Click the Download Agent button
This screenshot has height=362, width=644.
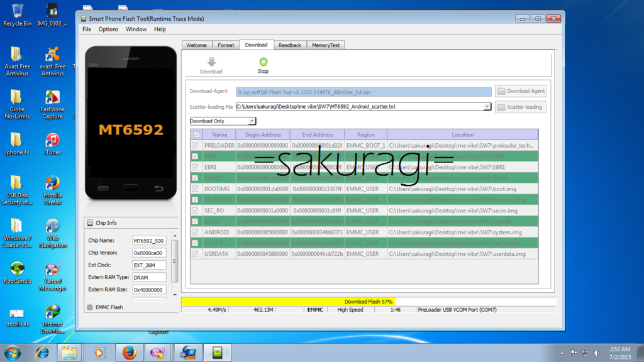pos(521,91)
